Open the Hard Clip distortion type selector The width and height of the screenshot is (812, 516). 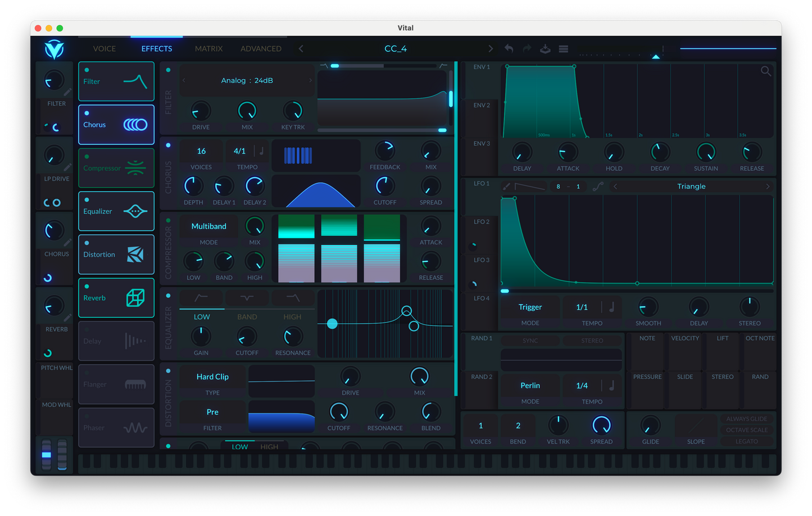coord(212,377)
